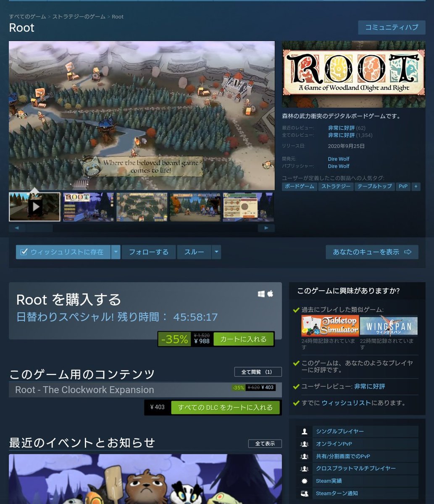
Task: Click the main trailer video player
Action: (x=142, y=115)
